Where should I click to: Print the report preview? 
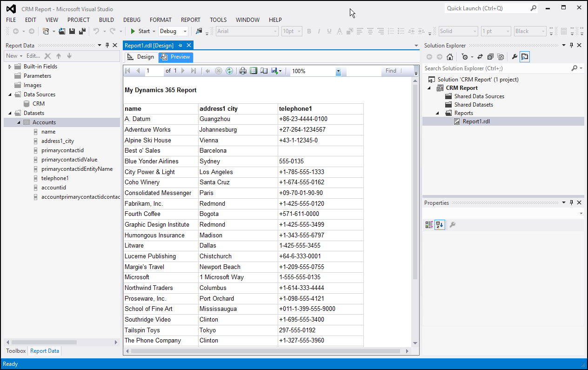point(243,71)
